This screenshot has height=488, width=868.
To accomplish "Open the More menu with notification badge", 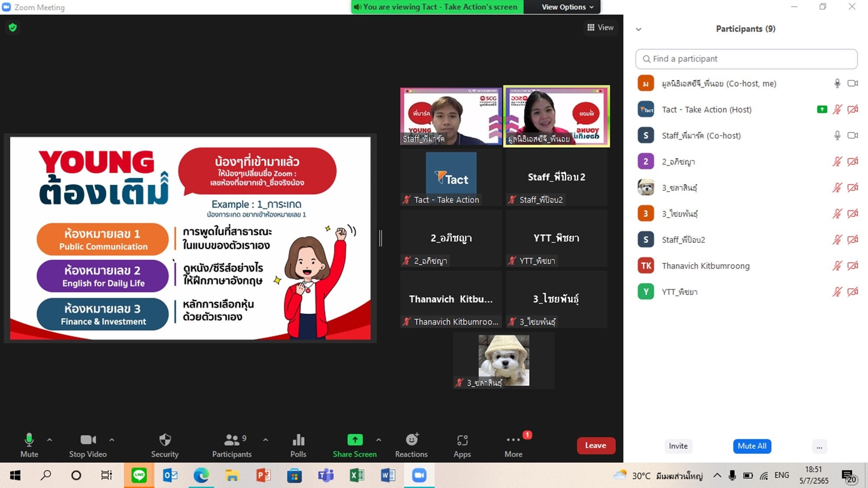I will click(x=514, y=445).
